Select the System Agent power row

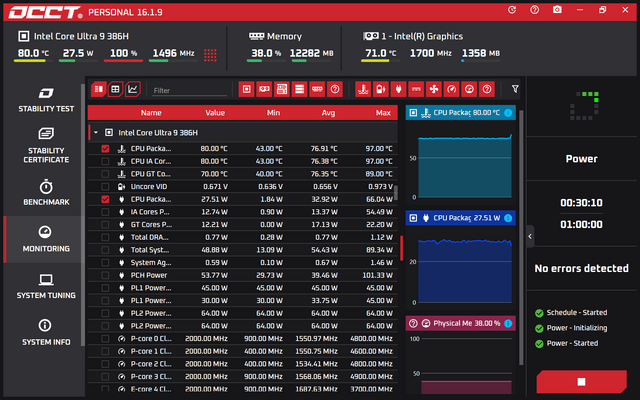point(242,262)
